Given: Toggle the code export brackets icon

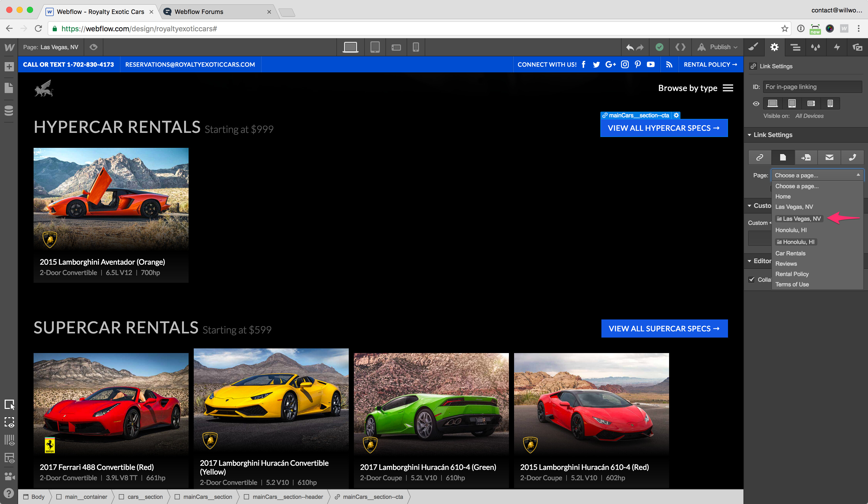Looking at the screenshot, I should tap(680, 47).
